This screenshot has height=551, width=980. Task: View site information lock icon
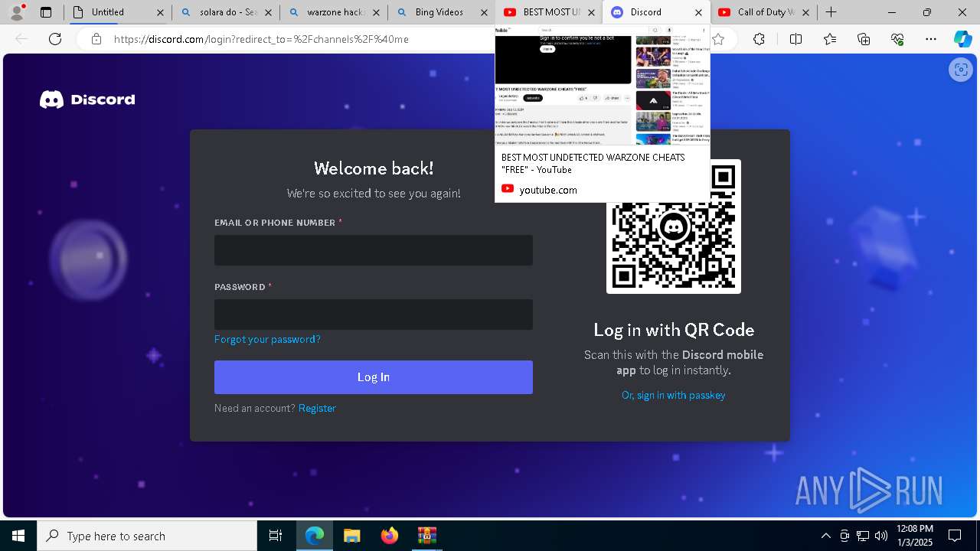[x=96, y=39]
